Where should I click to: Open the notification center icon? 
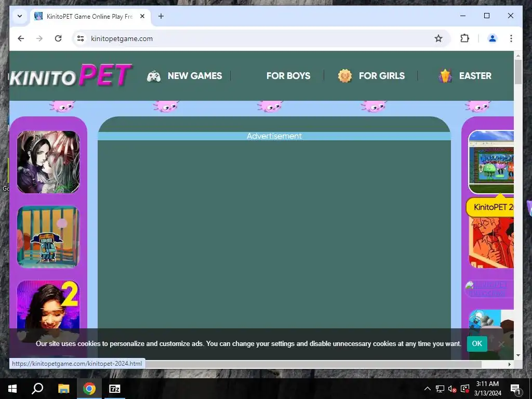pyautogui.click(x=515, y=389)
